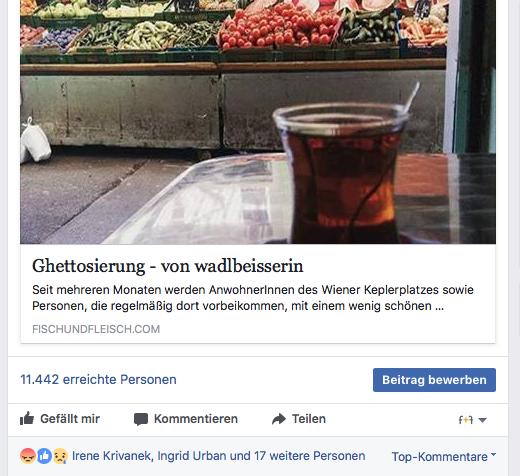520x476 pixels.
Task: Open the Top-Kommentare sorting dropdown
Action: (444, 457)
